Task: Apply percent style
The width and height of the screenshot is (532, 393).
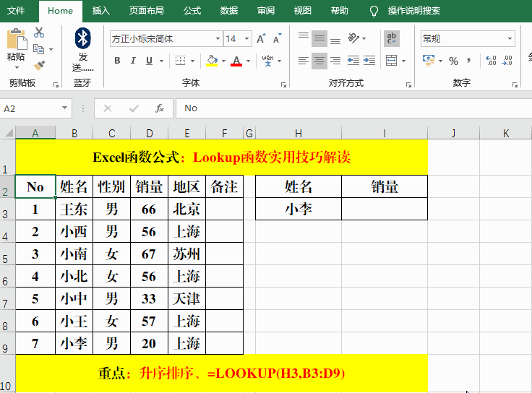Action: pyautogui.click(x=453, y=61)
